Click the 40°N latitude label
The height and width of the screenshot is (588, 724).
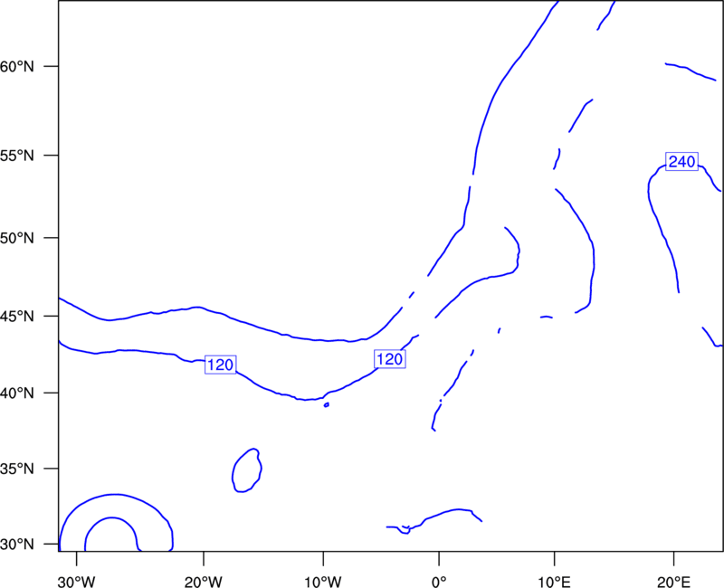click(x=17, y=394)
